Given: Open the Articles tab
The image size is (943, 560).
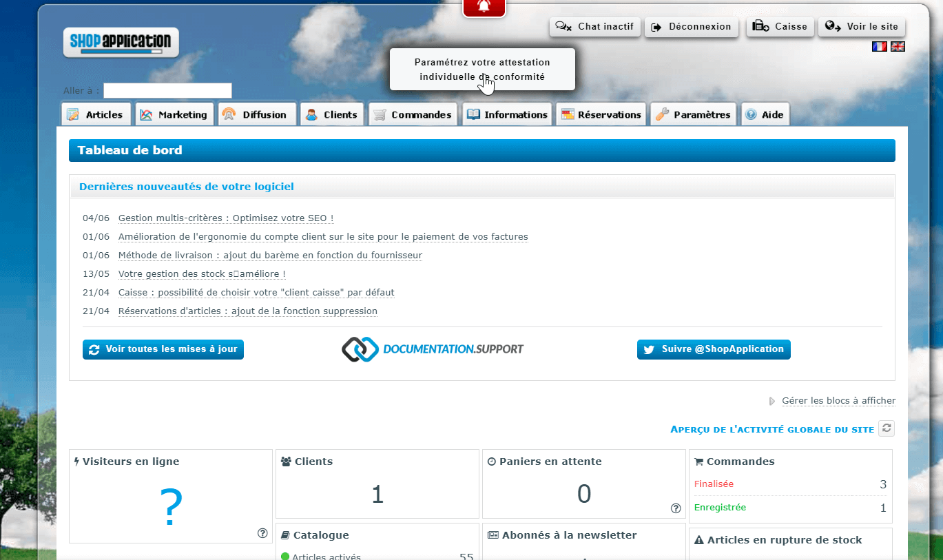Looking at the screenshot, I should tap(96, 114).
